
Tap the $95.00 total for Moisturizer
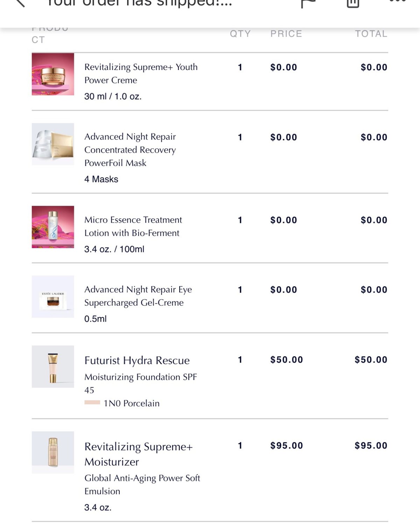click(371, 446)
